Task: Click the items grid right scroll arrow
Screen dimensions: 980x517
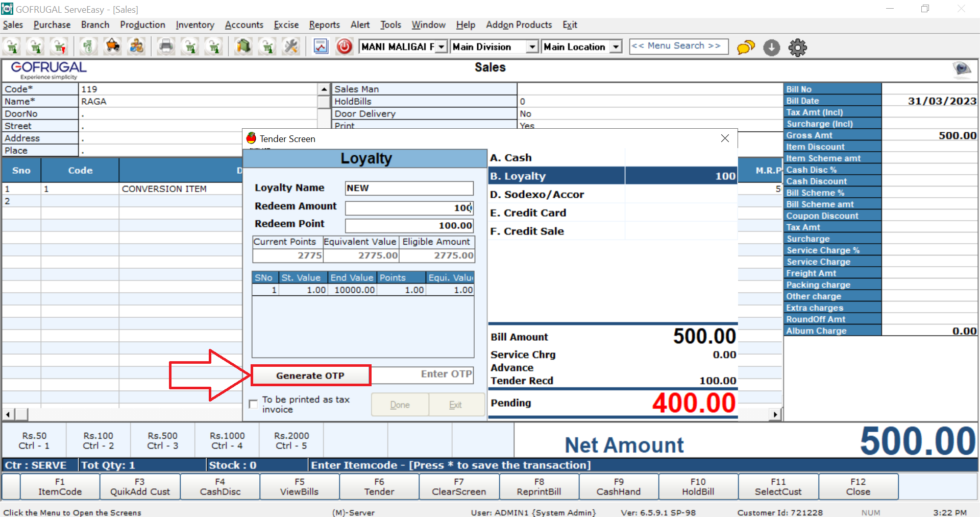Action: [776, 414]
